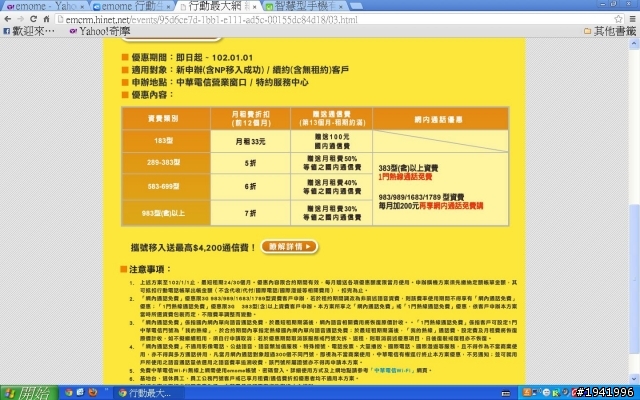Close the 智慧型手機 tab
The height and width of the screenshot is (400, 640).
(x=341, y=7)
